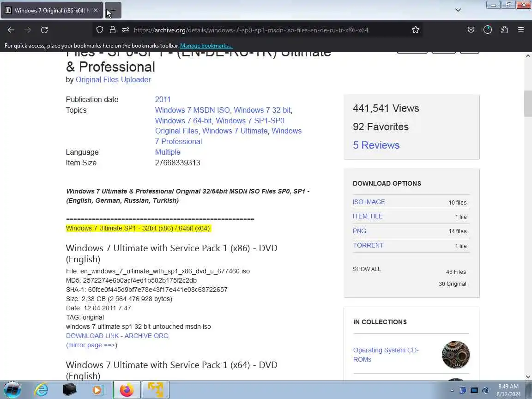Viewport: 532px width, 399px height.
Task: Expand ISO IMAGE download option
Action: 369,202
